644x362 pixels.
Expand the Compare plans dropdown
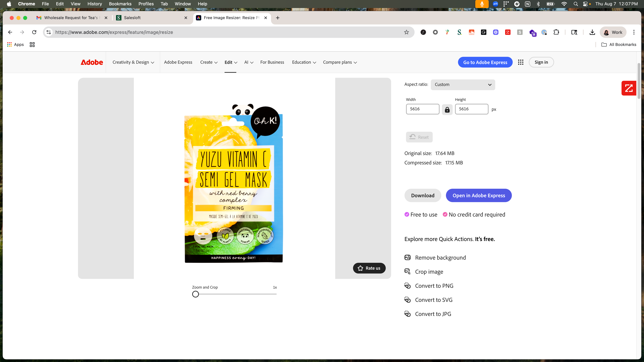click(340, 62)
